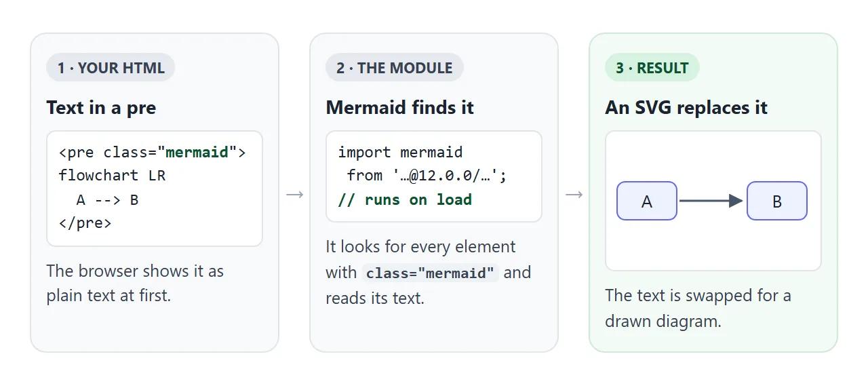Click the '2 · THE MODULE' badge
Image resolution: width=868 pixels, height=388 pixels.
click(x=395, y=68)
